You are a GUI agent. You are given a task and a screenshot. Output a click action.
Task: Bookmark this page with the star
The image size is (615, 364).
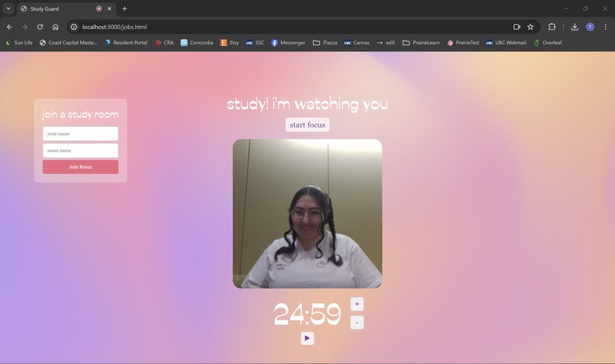click(530, 27)
